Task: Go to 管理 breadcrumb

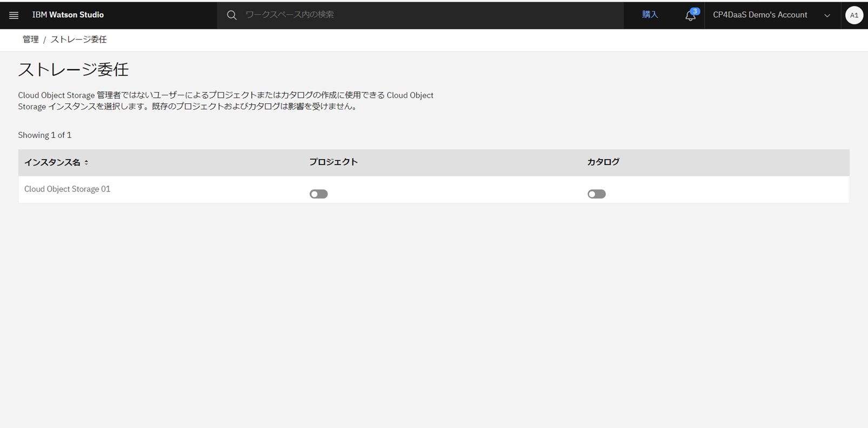Action: (x=30, y=39)
